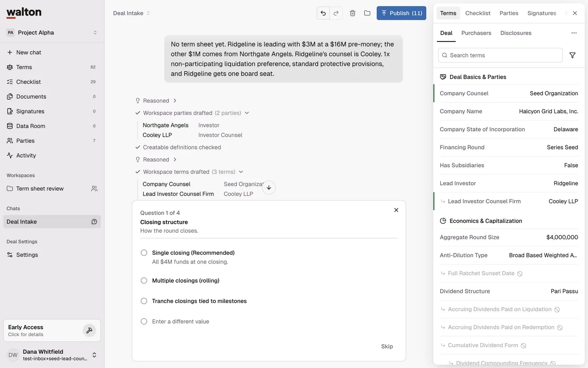This screenshot has width=588, height=368.
Task: Open the Deal Intake title dropdown
Action: [x=132, y=13]
